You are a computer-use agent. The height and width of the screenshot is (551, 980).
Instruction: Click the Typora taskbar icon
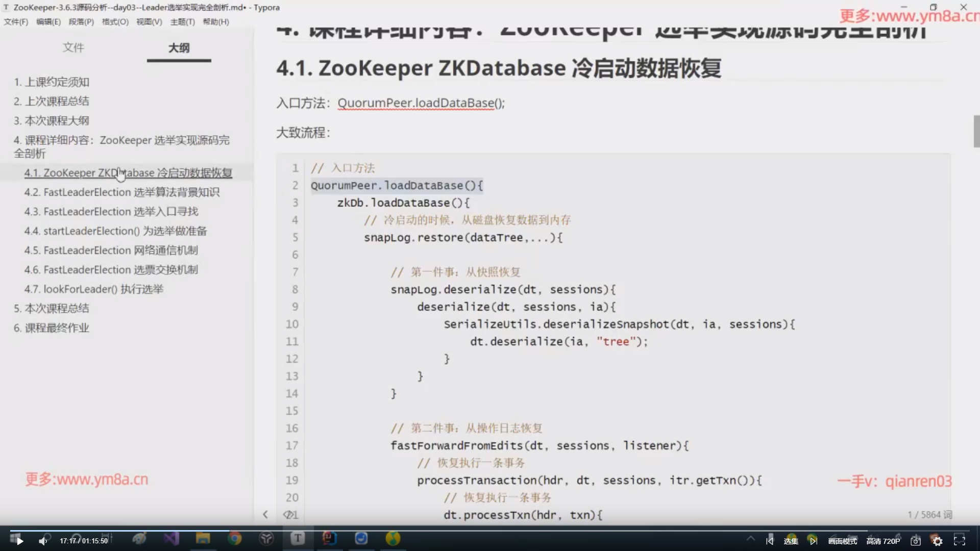tap(298, 538)
